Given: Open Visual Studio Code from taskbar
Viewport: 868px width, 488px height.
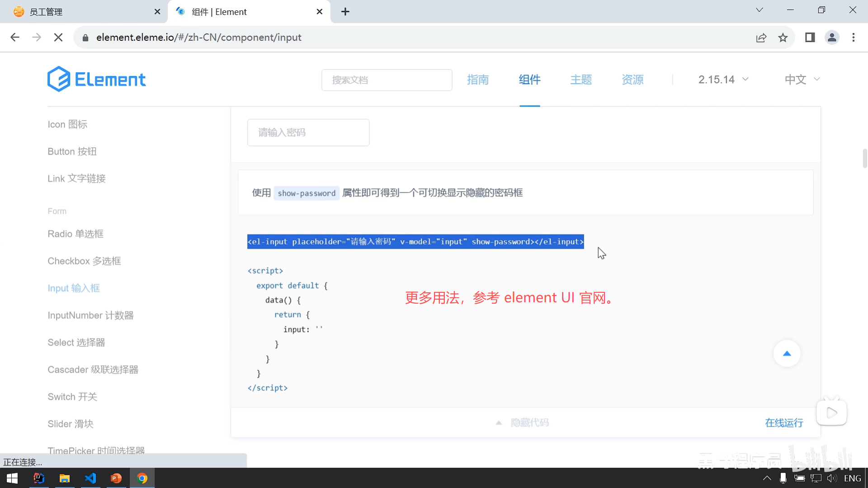Looking at the screenshot, I should click(90, 478).
